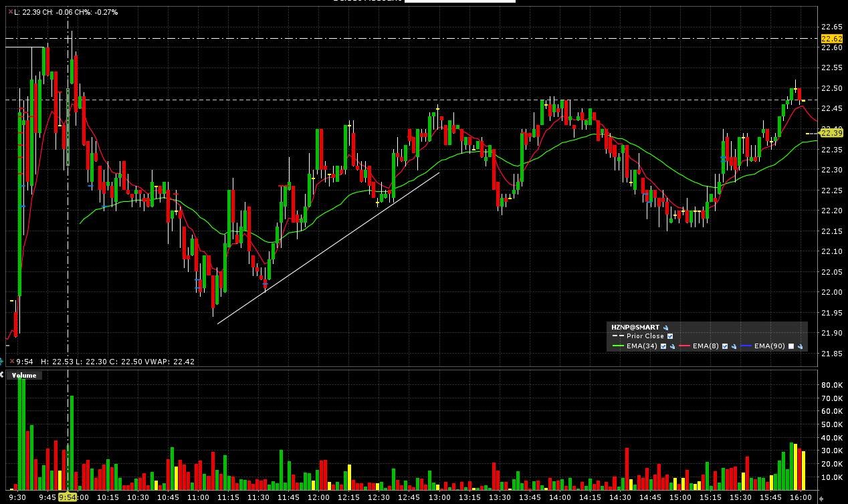Click green EMA(34) legend line sample

[x=619, y=346]
